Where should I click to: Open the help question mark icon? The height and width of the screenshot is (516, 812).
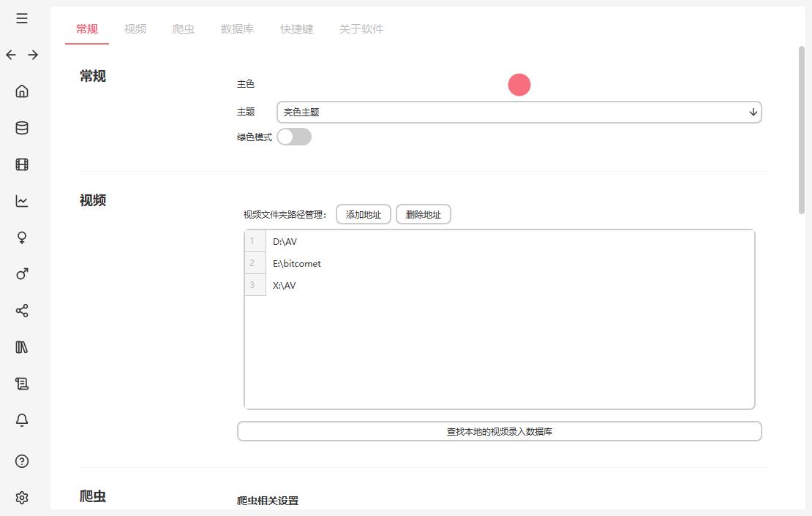click(22, 461)
